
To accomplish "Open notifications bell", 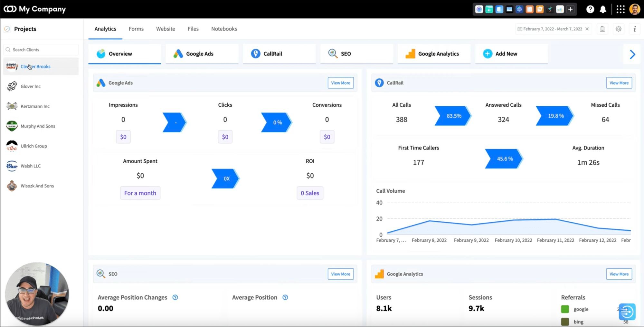I will point(603,9).
